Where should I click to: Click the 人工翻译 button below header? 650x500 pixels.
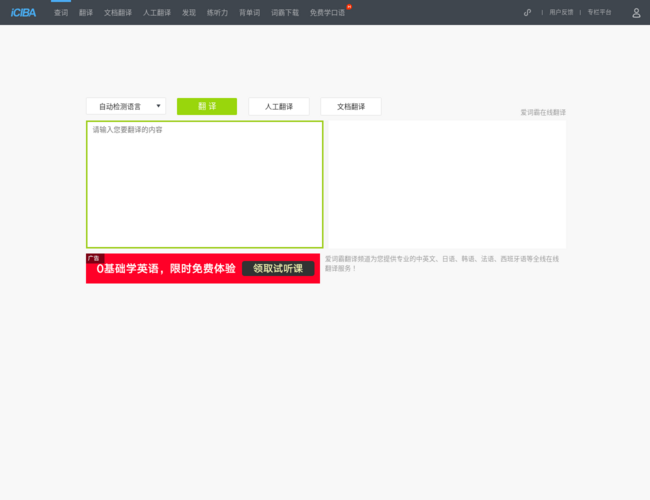click(x=279, y=107)
